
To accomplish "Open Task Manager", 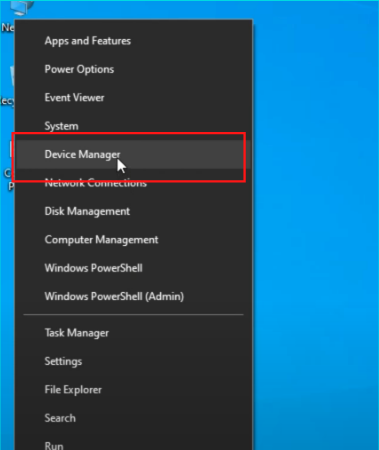I will pyautogui.click(x=133, y=333).
